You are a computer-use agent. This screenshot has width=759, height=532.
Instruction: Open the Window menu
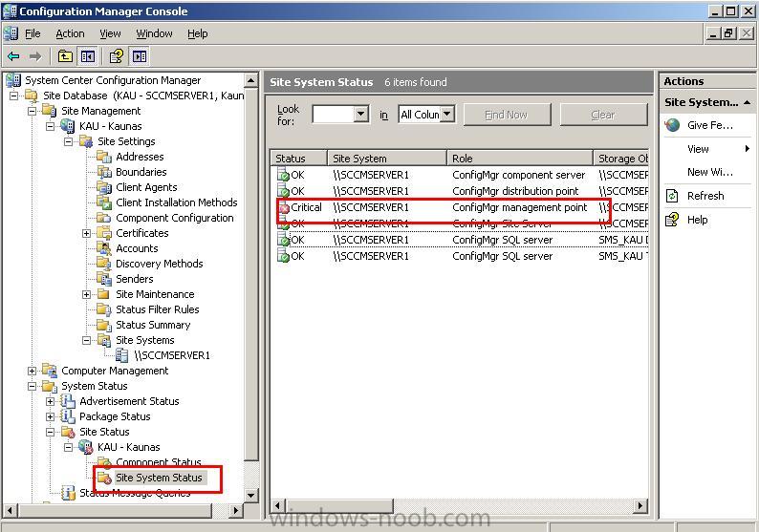(x=154, y=33)
